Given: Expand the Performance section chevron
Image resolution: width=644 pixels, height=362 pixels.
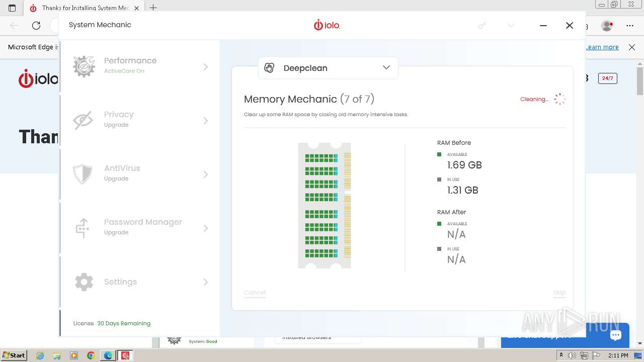Looking at the screenshot, I should [x=205, y=67].
